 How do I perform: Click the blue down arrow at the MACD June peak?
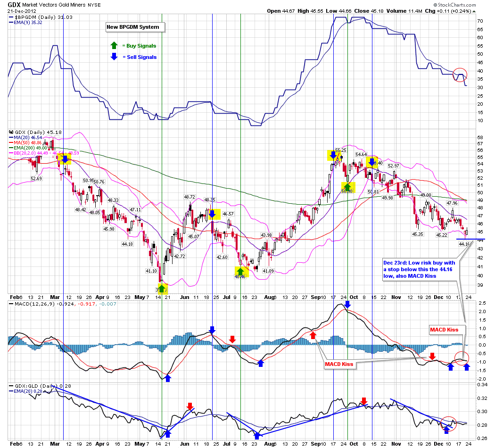pyautogui.click(x=212, y=330)
